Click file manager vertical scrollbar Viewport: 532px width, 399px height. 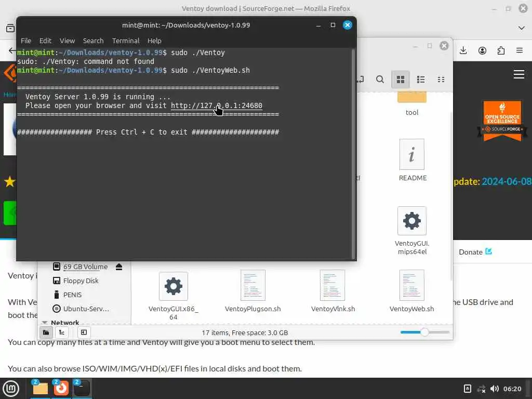451,196
